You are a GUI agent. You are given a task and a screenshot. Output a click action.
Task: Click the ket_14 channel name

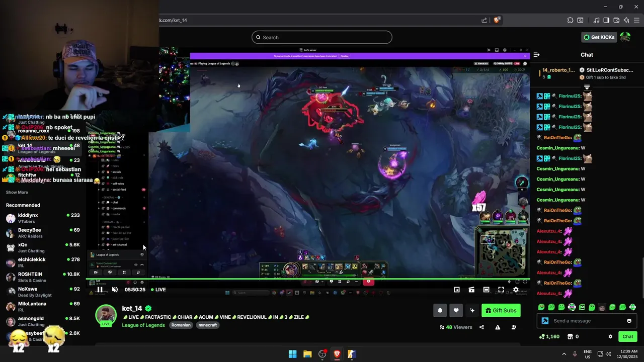[x=132, y=309]
